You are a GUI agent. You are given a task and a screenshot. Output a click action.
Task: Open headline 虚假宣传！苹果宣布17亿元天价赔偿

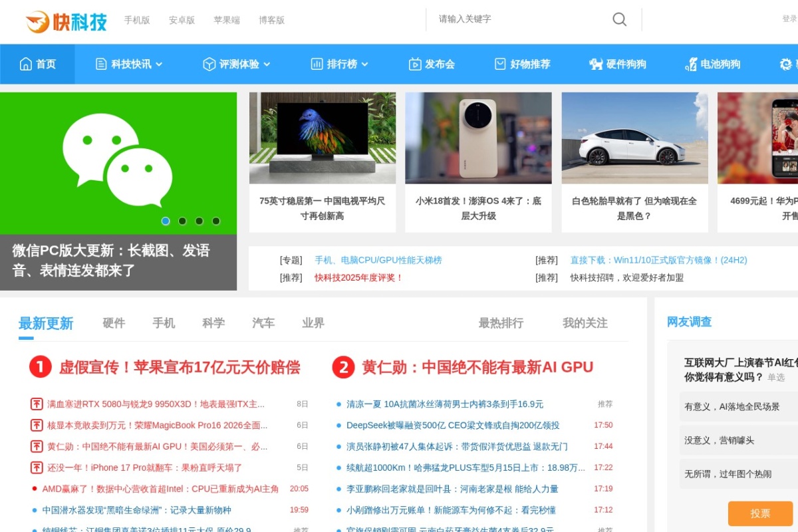coord(180,367)
